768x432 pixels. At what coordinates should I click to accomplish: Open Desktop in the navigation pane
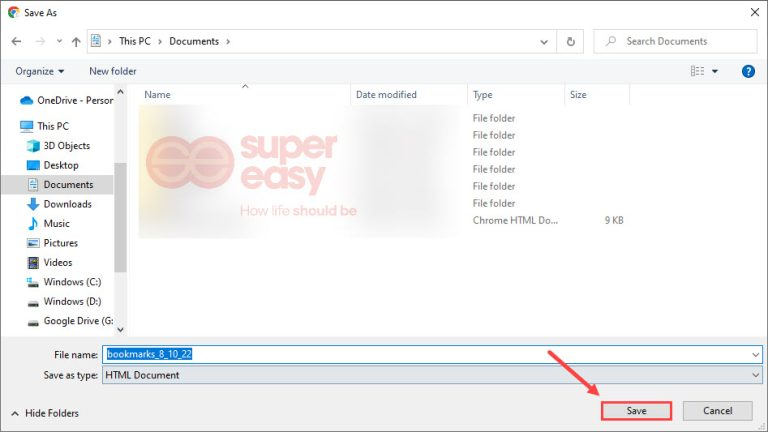[x=61, y=166]
